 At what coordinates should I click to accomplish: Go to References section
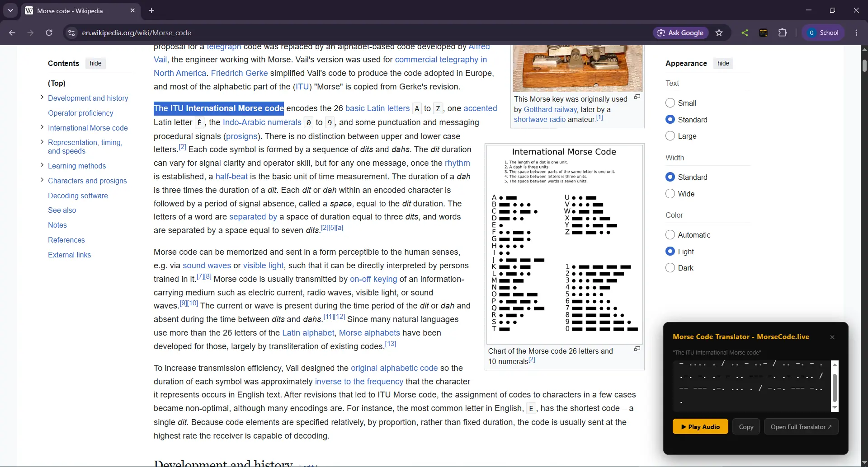click(66, 240)
